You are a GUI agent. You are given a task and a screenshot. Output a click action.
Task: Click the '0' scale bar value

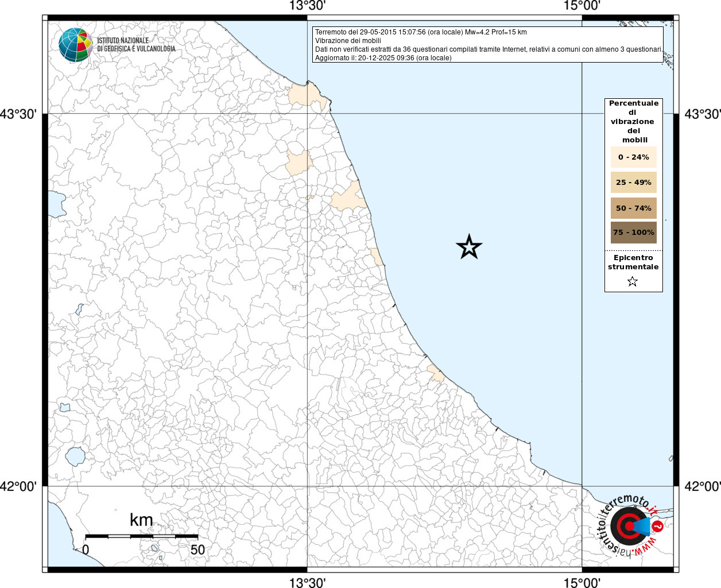(86, 550)
